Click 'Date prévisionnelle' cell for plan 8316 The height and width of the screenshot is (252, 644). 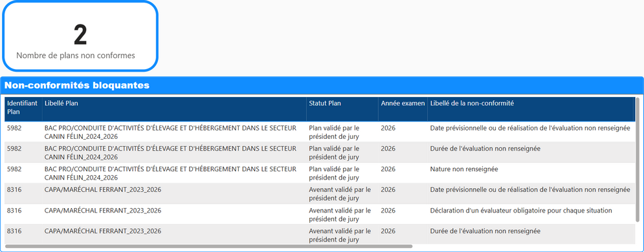pos(530,190)
